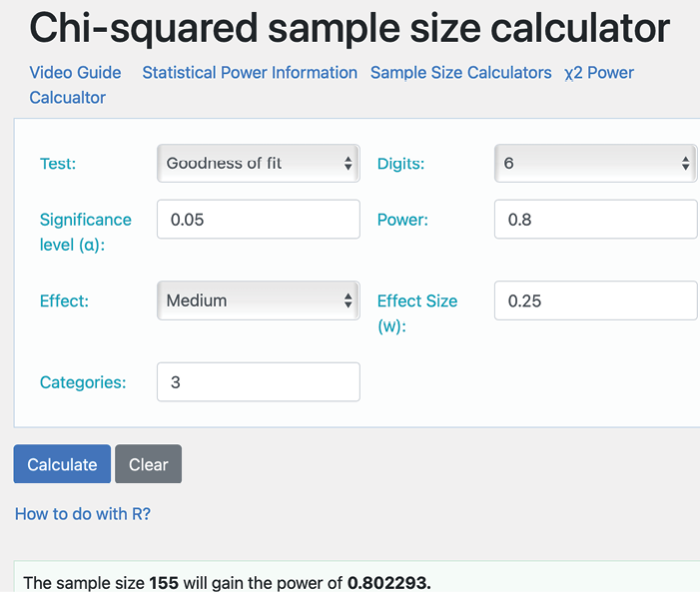Image resolution: width=700 pixels, height=592 pixels.
Task: Click the "Effect Size (w):" label text
Action: [x=416, y=312]
